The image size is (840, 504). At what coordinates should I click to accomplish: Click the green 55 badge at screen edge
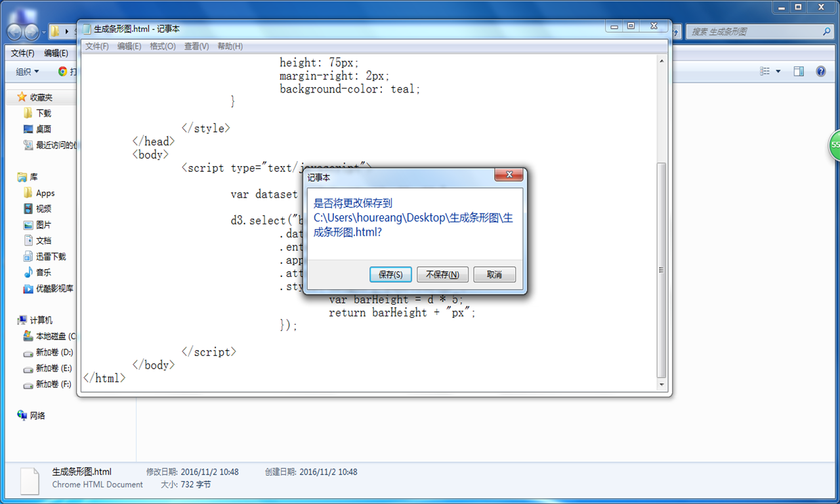(x=835, y=145)
